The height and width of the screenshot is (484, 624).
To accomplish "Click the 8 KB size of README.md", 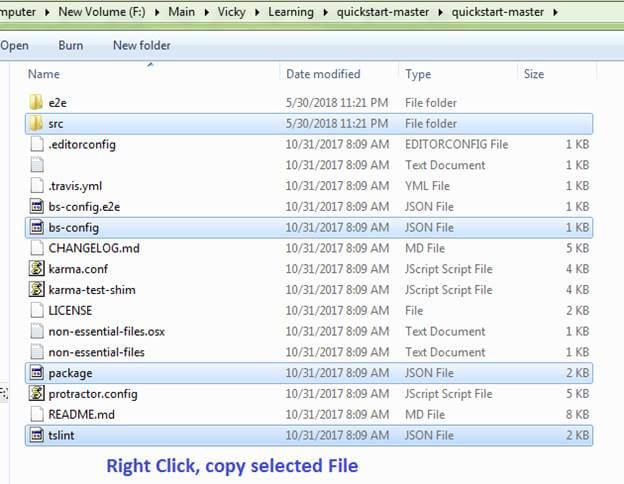I will coord(577,414).
